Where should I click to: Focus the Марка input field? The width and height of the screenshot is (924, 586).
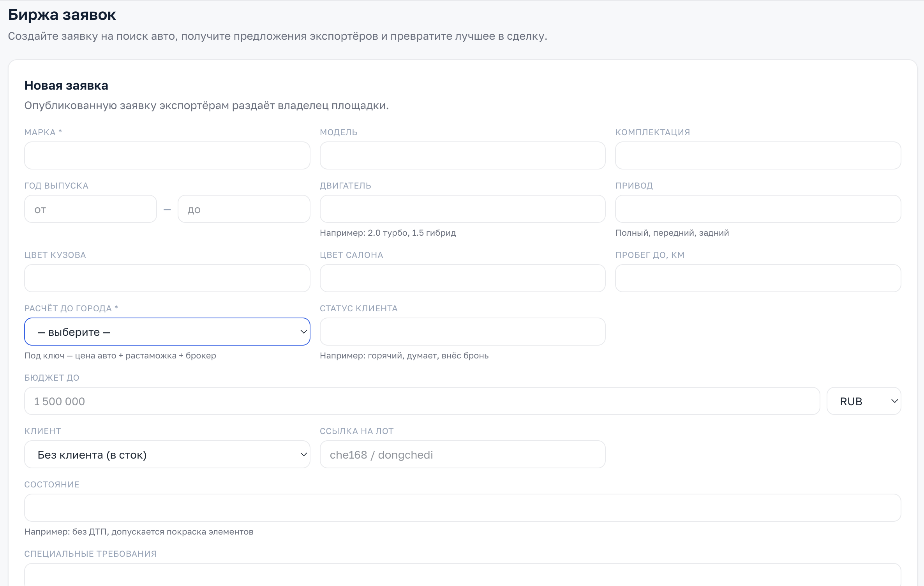pyautogui.click(x=167, y=155)
